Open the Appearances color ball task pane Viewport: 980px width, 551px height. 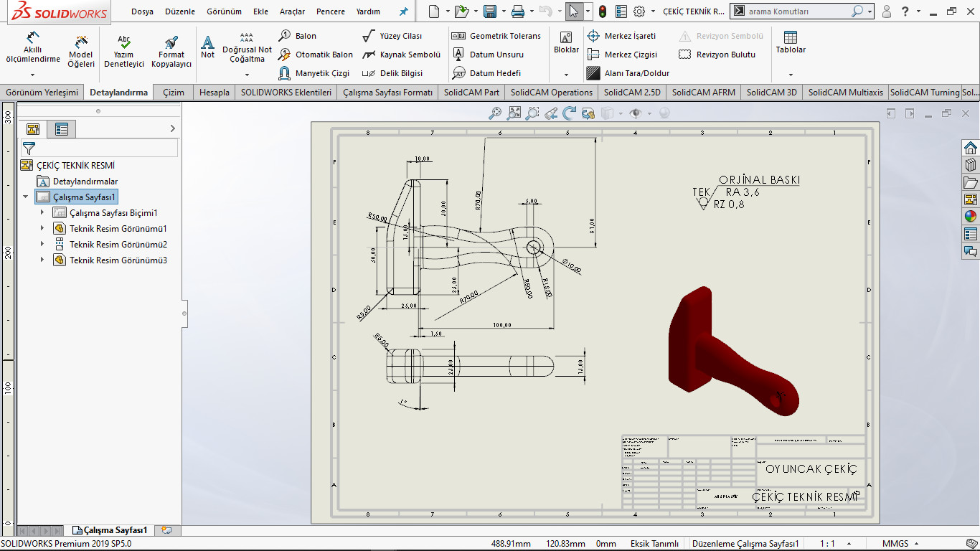click(x=971, y=217)
